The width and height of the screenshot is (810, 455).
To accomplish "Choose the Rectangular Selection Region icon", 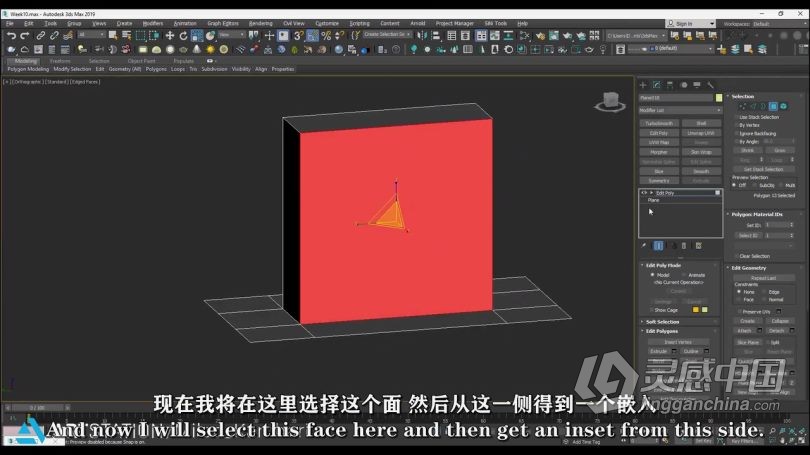I will pyautogui.click(x=140, y=36).
